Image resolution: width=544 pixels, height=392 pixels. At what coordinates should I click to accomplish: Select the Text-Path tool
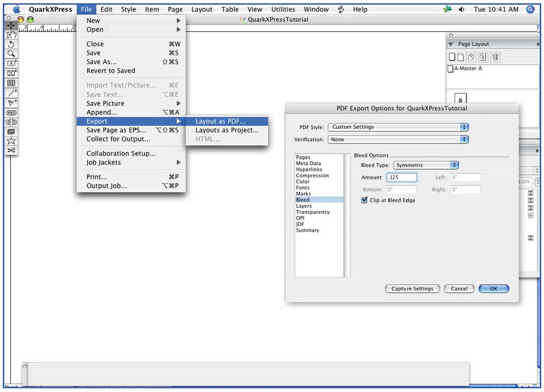[11, 103]
